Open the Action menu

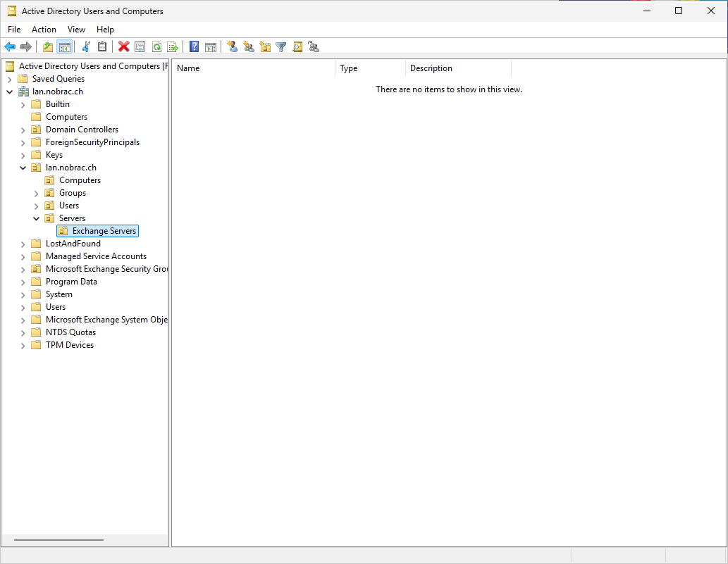[44, 29]
